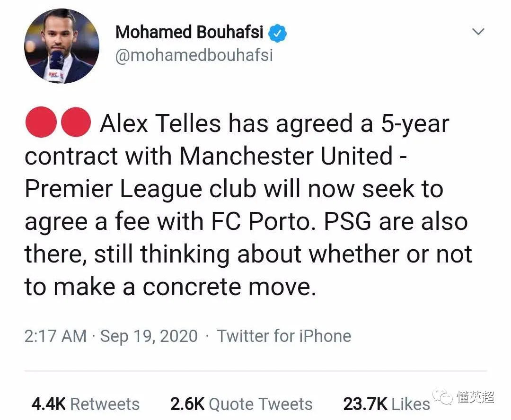View the 2.6K Quote Tweets list
This screenshot has width=511, height=420.
241,404
